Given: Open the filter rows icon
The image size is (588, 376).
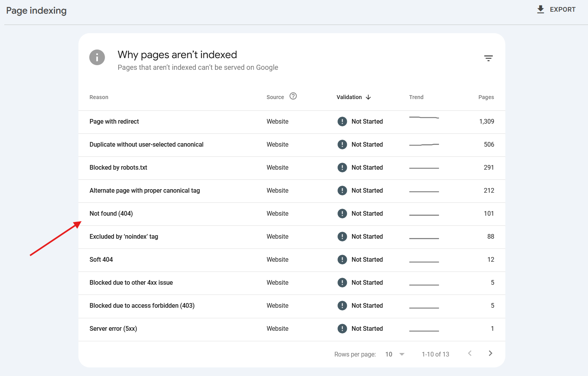Looking at the screenshot, I should [x=488, y=58].
